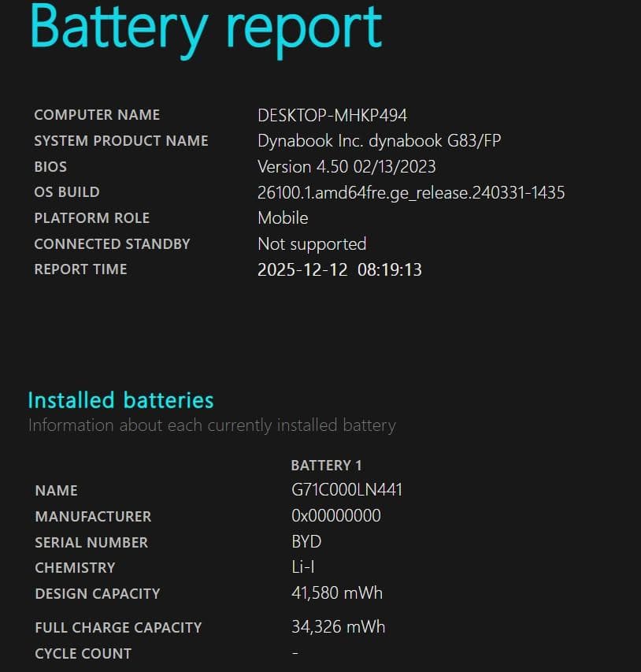The image size is (641, 672).
Task: Click the computer name DESKTOP-MHKP494
Action: (332, 115)
